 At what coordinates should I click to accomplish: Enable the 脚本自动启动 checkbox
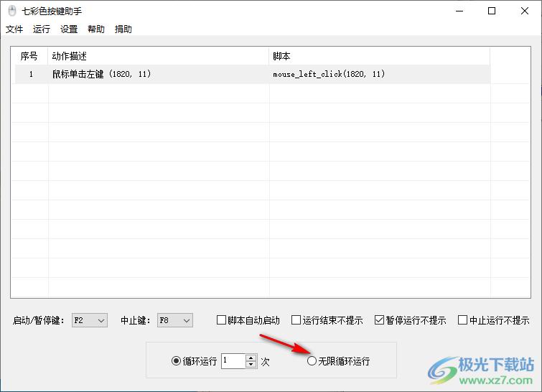pyautogui.click(x=222, y=320)
